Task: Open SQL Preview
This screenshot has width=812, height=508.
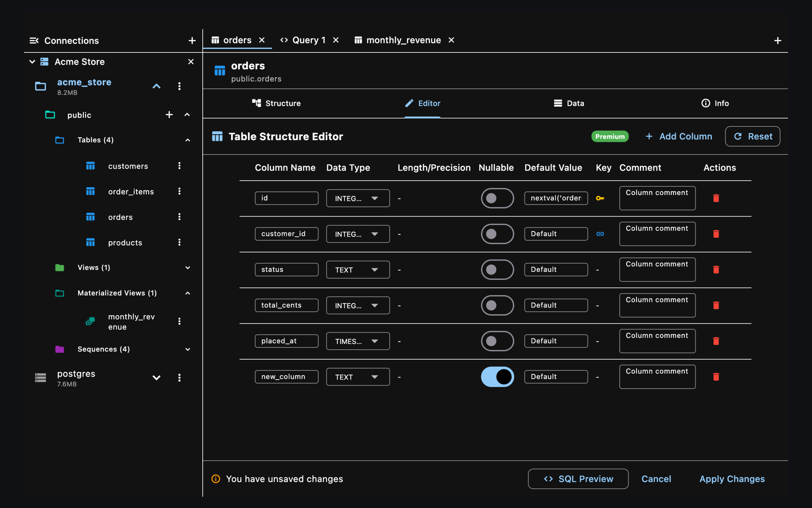Action: pyautogui.click(x=578, y=479)
